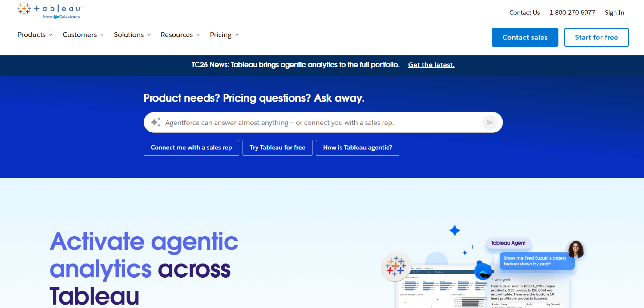Click the send arrow in Agentforce box
The image size is (644, 308).
[490, 123]
